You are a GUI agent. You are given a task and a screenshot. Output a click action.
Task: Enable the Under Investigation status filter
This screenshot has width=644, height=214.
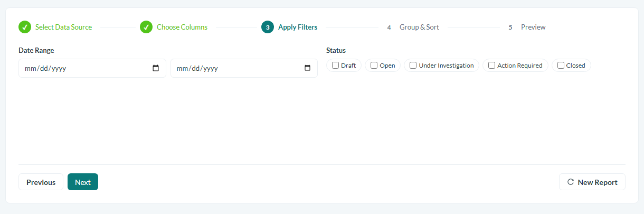413,66
